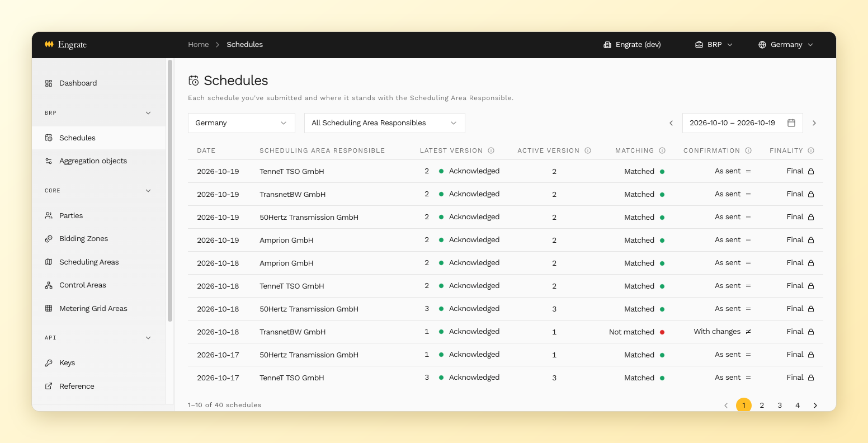Click the Reference external link icon

49,386
